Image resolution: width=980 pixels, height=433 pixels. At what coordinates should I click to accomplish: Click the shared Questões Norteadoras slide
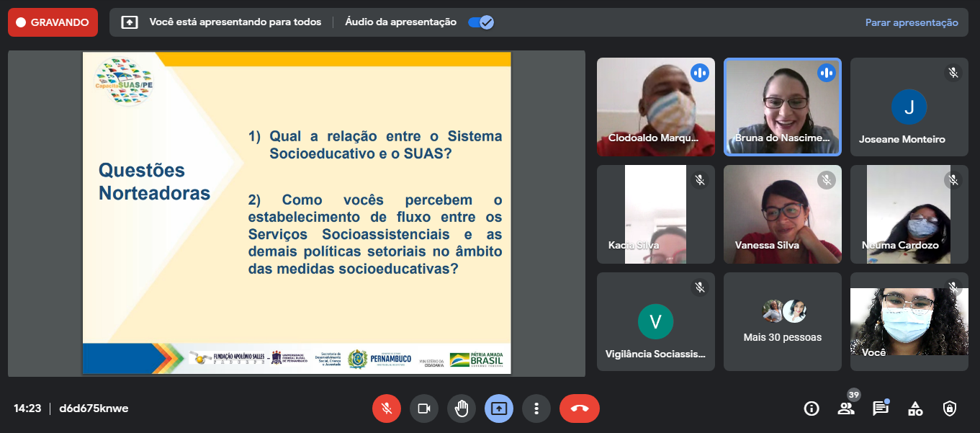pyautogui.click(x=297, y=213)
